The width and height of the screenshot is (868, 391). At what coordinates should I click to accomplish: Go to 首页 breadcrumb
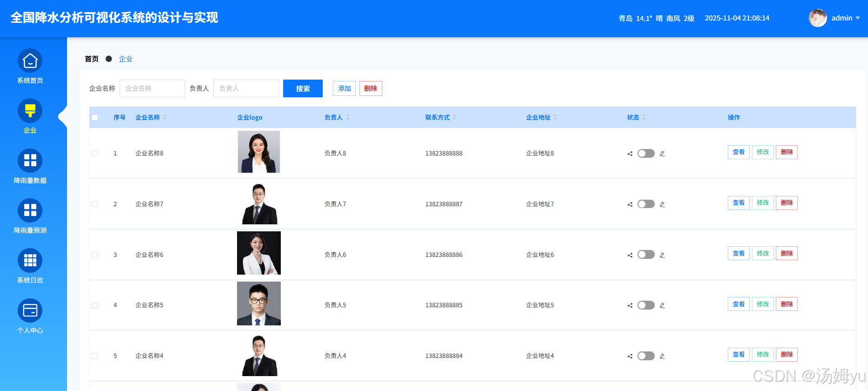92,59
